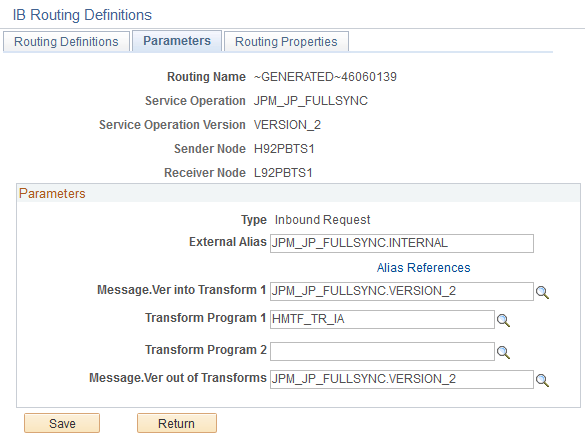585x436 pixels.
Task: Open the Routing Properties tab
Action: pos(286,41)
